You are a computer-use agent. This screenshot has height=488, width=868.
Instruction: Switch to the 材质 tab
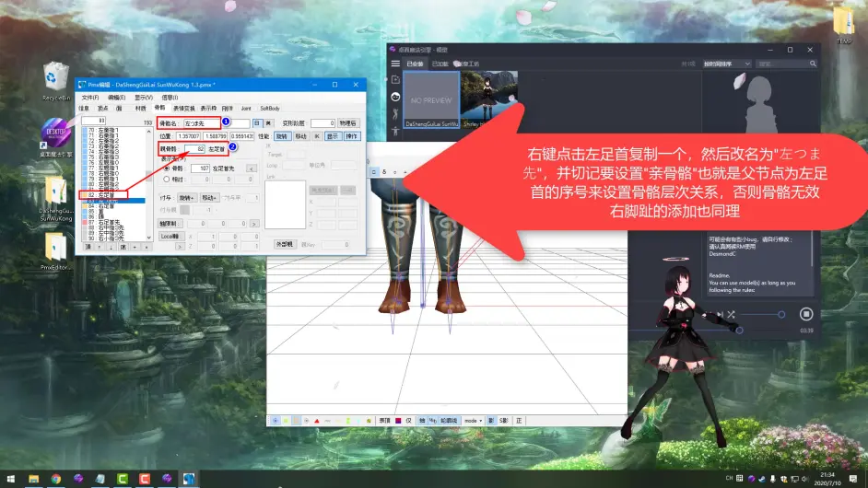click(141, 109)
